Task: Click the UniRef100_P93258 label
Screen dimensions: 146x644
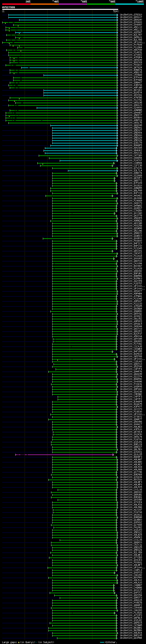Action: [131, 226]
